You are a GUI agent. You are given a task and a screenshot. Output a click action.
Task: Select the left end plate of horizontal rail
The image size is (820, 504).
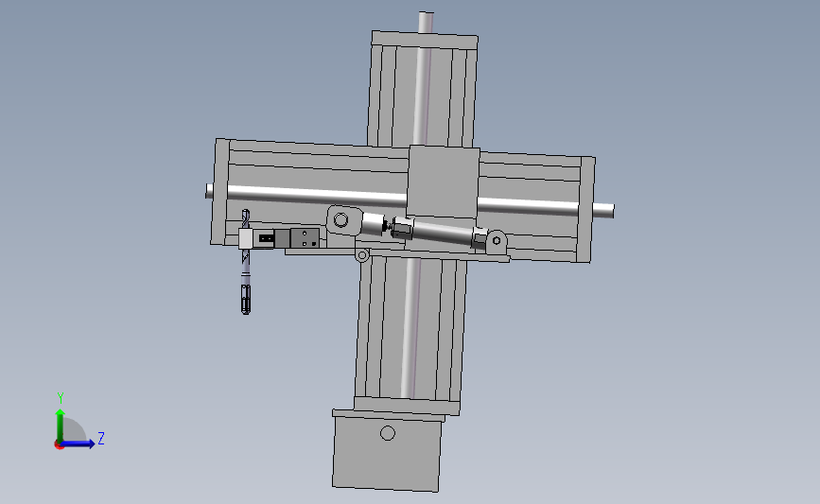(x=219, y=192)
